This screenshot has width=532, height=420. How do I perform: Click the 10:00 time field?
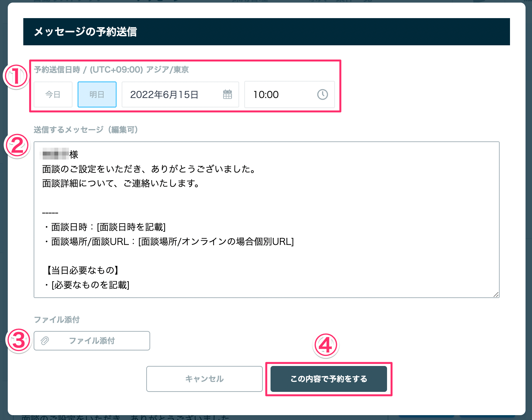tap(290, 94)
